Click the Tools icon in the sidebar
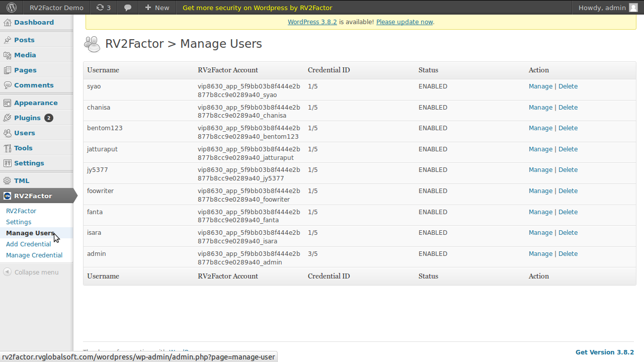 (8, 148)
